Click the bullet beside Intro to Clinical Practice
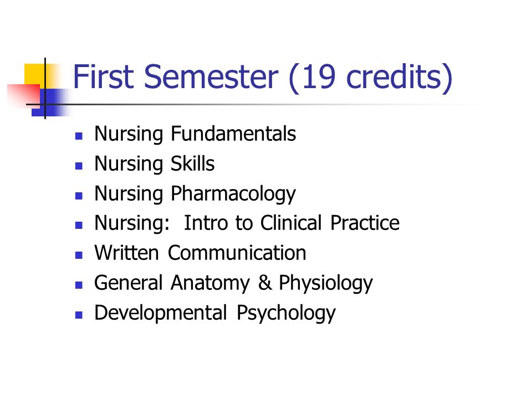The width and height of the screenshot is (532, 399). [x=79, y=226]
